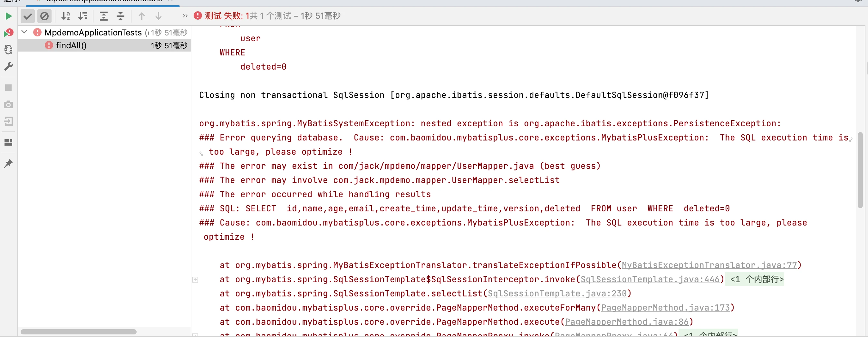Open MyBatisExceptionTranslator.java:77 link

(709, 265)
